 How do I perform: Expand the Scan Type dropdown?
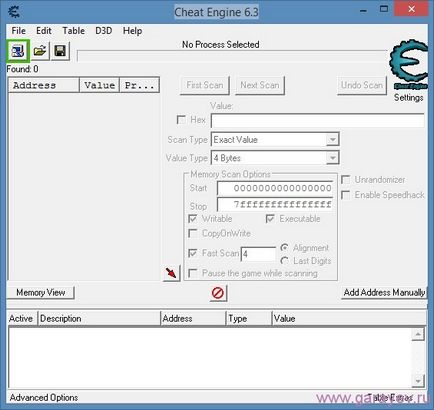[x=332, y=140]
